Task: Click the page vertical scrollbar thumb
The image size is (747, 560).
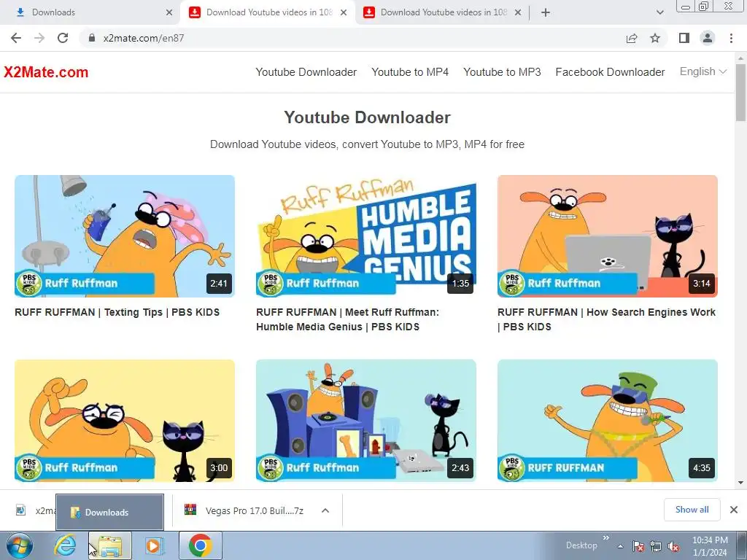Action: [x=741, y=93]
